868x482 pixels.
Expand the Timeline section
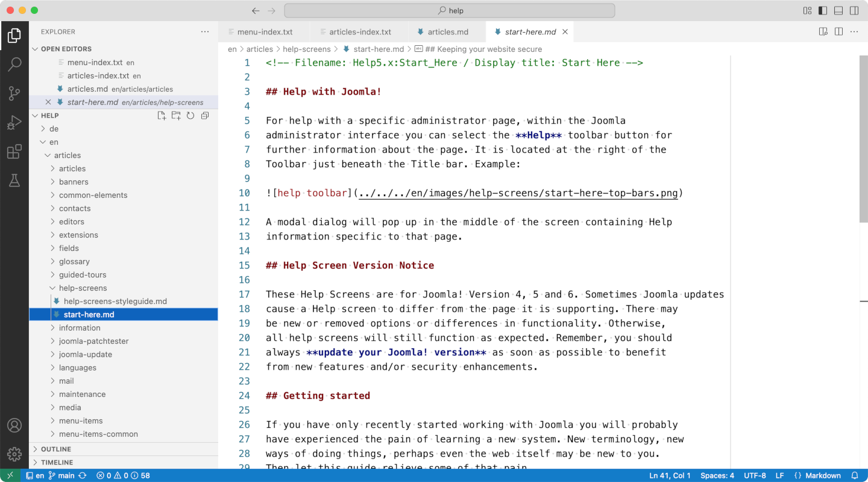pos(124,463)
